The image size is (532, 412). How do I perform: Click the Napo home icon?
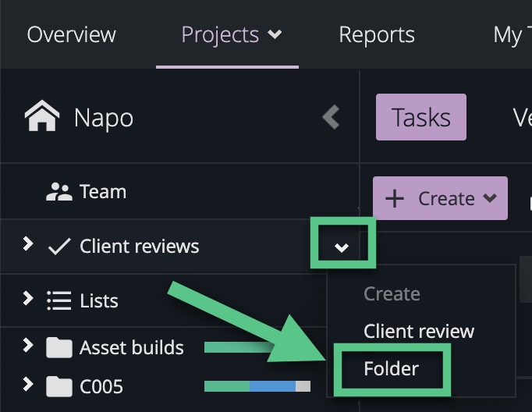42,118
